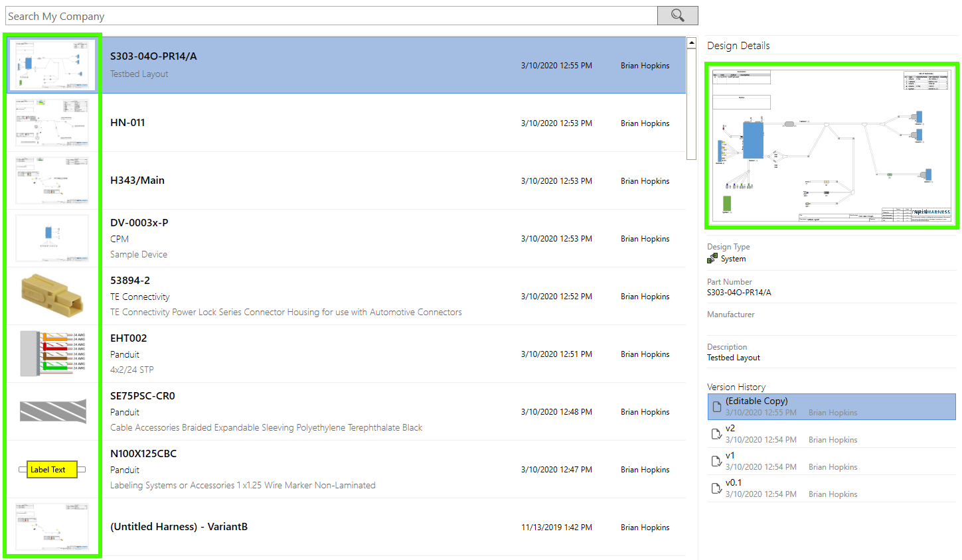Select the Untitled Harness VariantB thumbnail
The image size is (962, 560).
(52, 527)
